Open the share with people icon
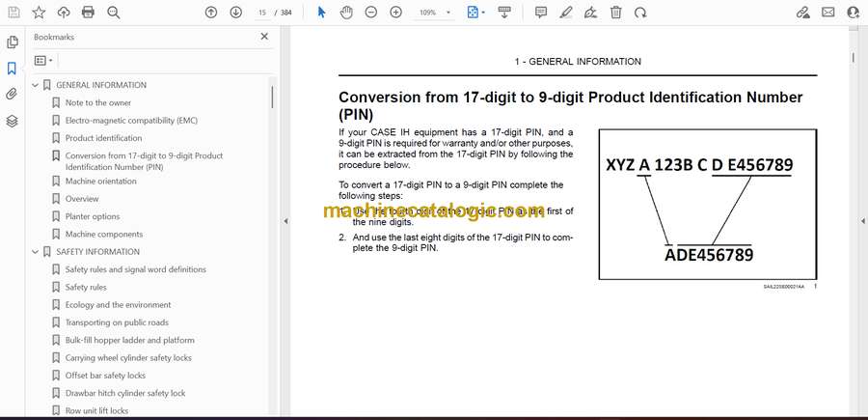This screenshot has height=420, width=868. click(854, 13)
